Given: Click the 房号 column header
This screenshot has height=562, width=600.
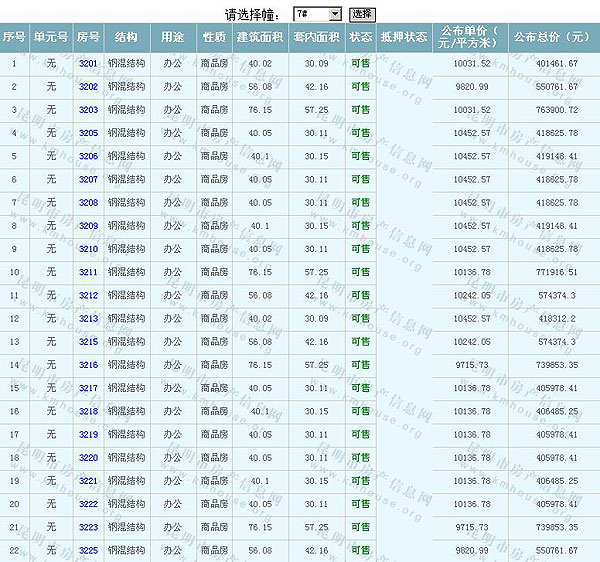Looking at the screenshot, I should pos(88,37).
